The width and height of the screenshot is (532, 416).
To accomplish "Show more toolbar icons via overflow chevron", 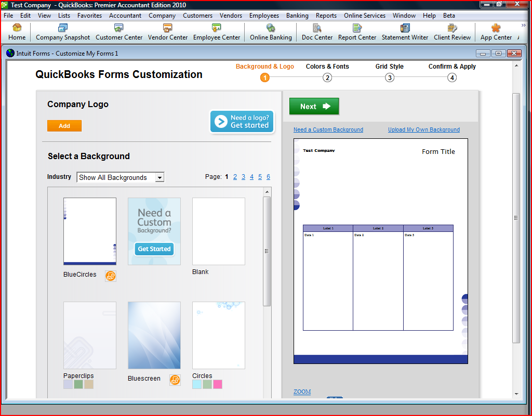I will tap(523, 25).
